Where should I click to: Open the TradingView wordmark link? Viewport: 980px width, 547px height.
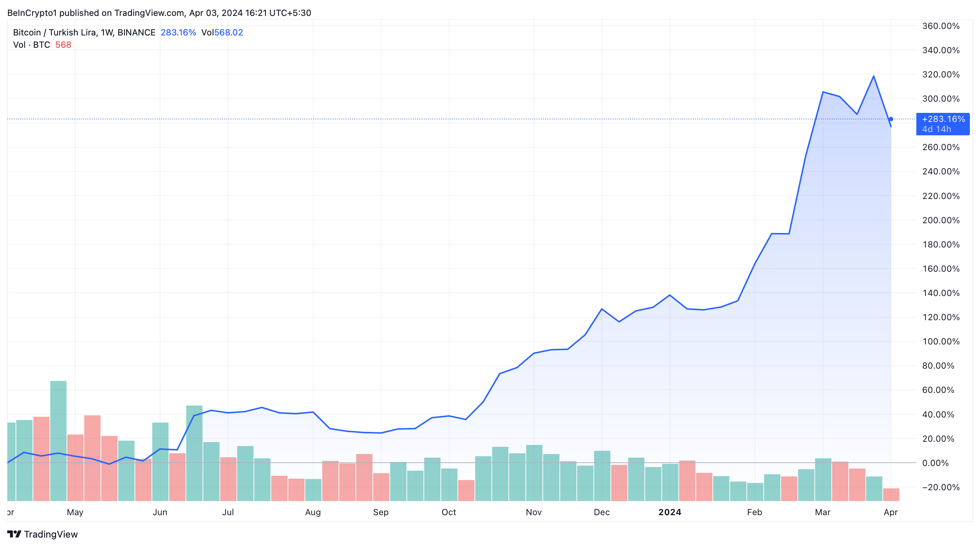(51, 534)
